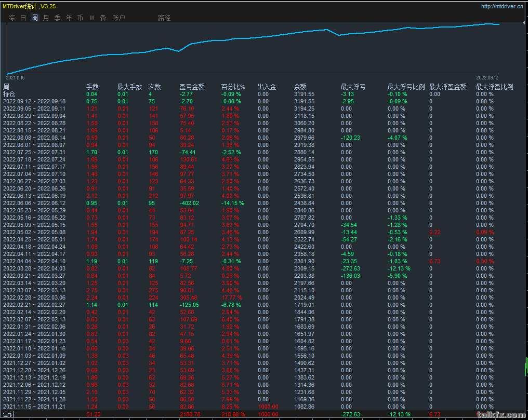Open the 账户 account tab

tap(118, 18)
